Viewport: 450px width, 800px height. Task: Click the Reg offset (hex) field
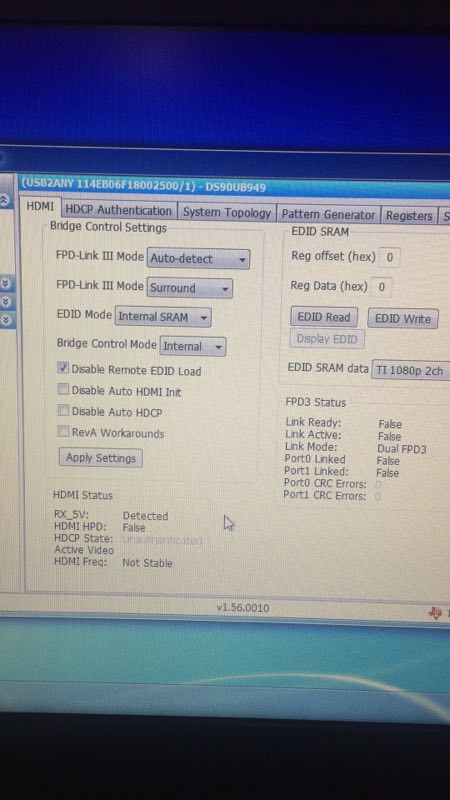coord(390,257)
